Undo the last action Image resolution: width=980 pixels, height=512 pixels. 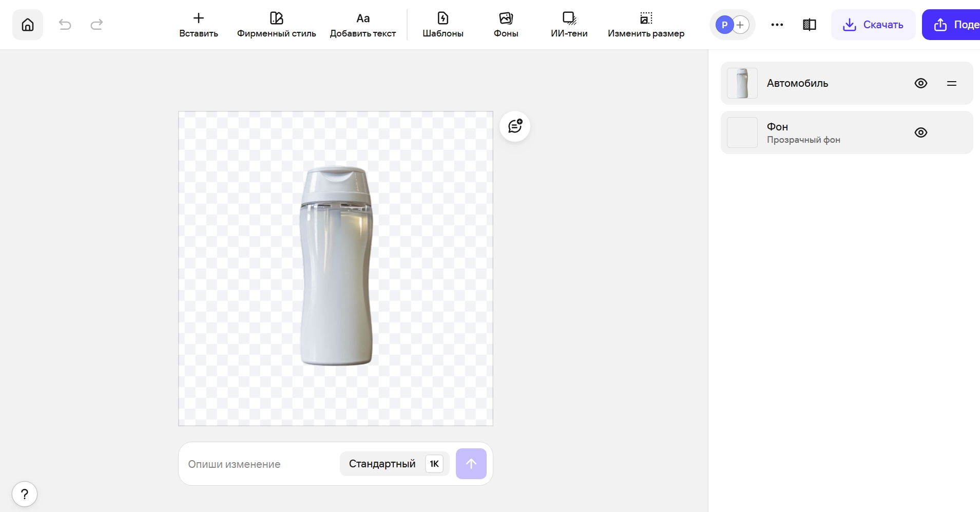(65, 24)
